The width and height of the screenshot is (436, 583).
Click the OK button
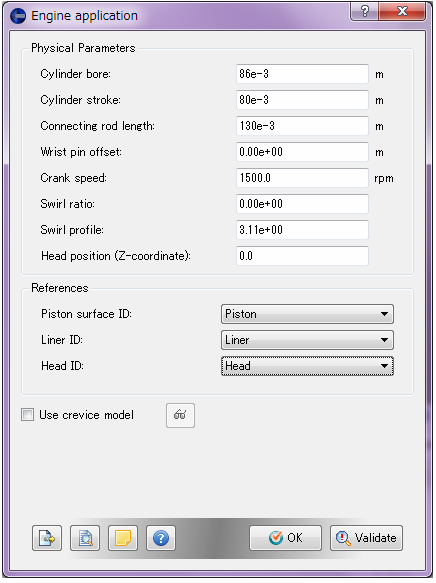[285, 538]
